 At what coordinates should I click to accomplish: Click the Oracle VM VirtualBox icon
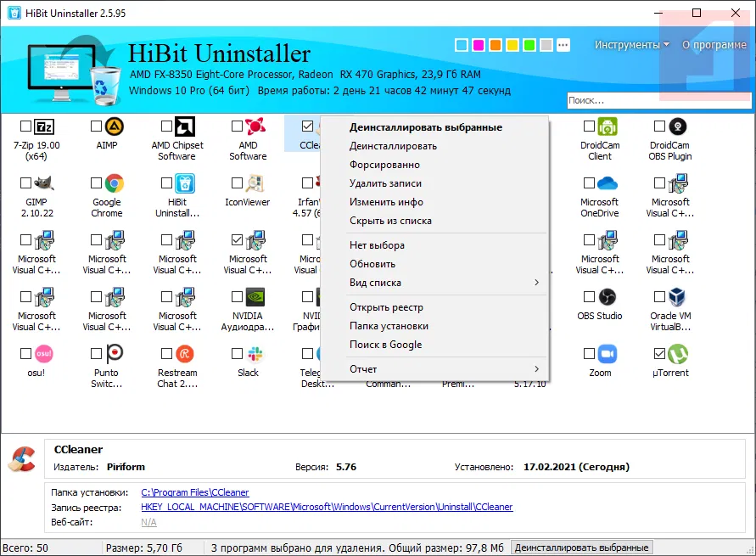pyautogui.click(x=677, y=297)
